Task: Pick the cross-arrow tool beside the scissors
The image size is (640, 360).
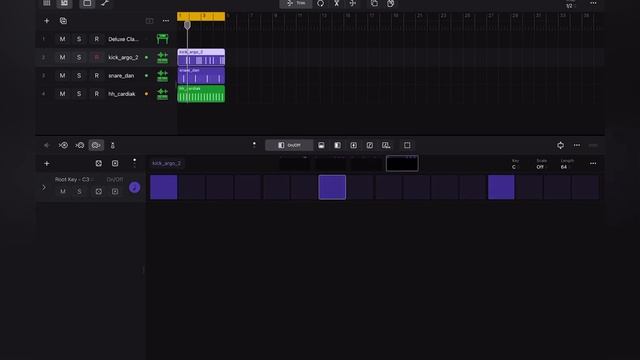Action: pyautogui.click(x=353, y=3)
